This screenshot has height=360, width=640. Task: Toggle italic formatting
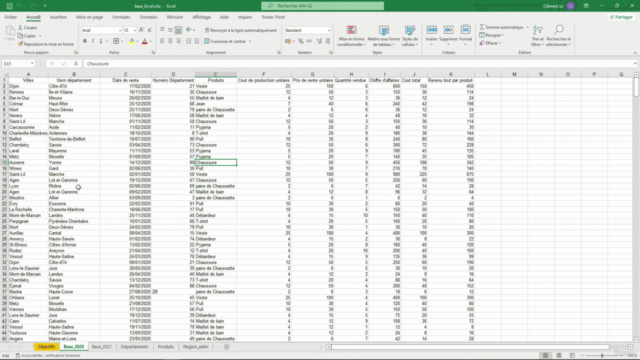(x=93, y=41)
